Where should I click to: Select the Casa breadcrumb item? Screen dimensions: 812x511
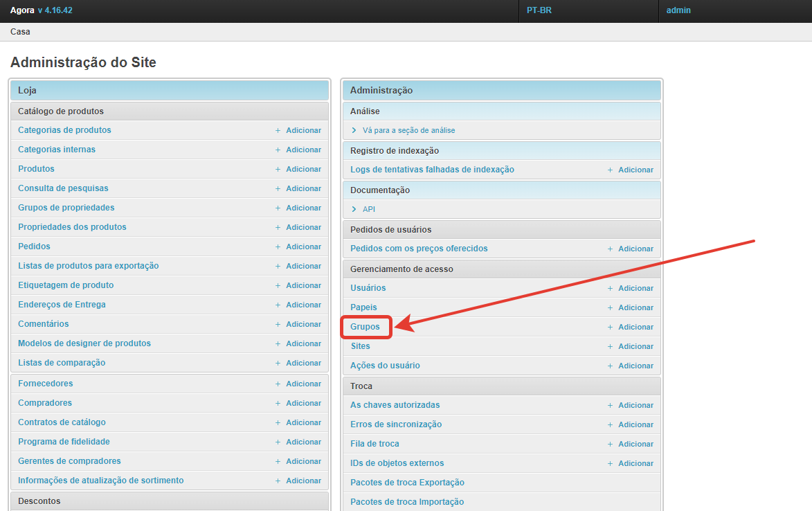[20, 32]
